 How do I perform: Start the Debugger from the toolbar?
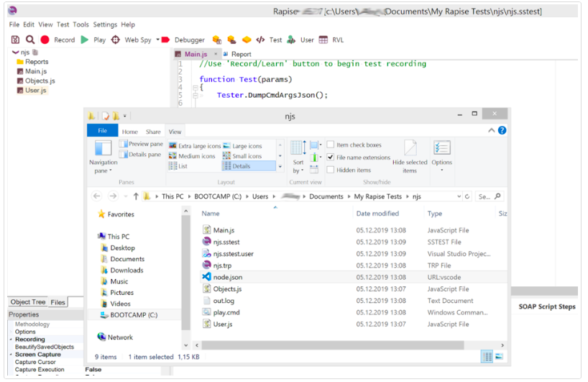pyautogui.click(x=165, y=40)
